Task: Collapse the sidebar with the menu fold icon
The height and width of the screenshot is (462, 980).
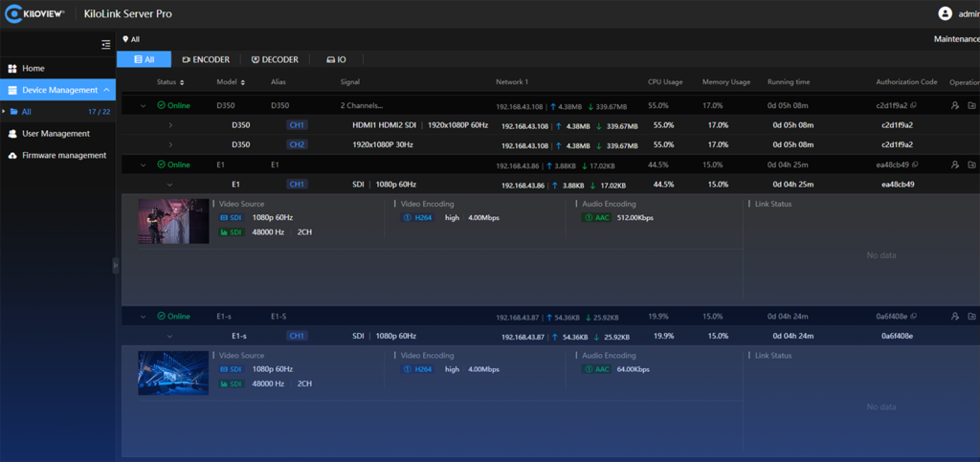Action: tap(105, 44)
